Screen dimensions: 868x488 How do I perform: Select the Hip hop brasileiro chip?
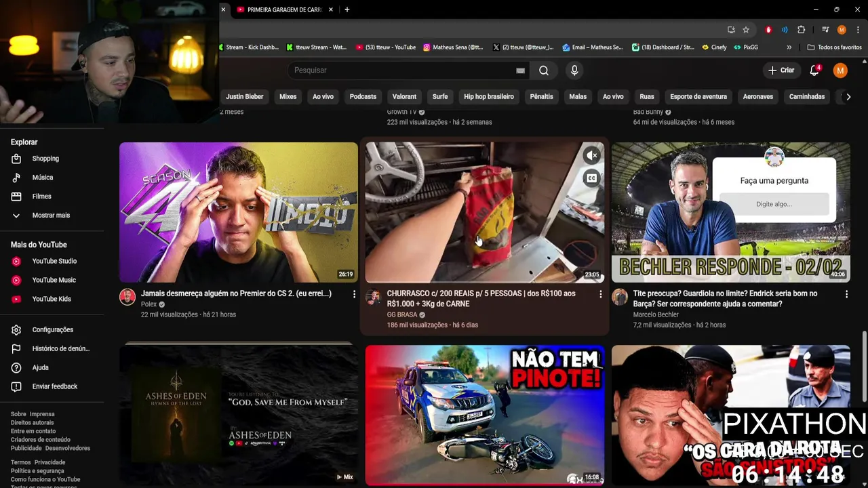click(489, 97)
